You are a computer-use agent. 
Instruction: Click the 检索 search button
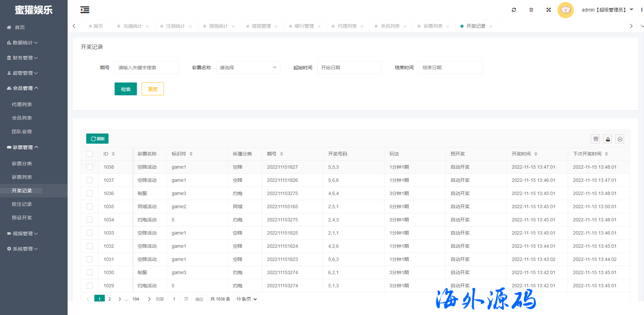click(x=125, y=89)
